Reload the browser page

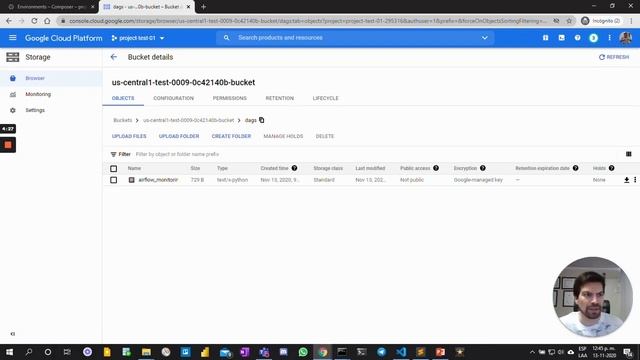coord(34,20)
